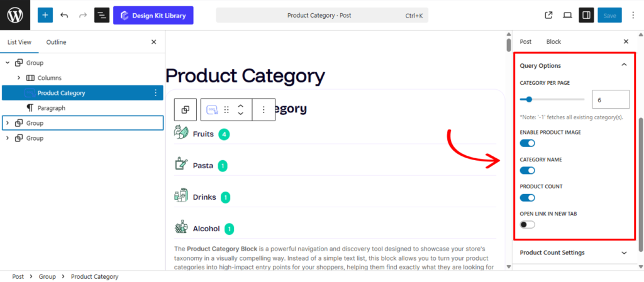This screenshot has height=282, width=644.
Task: Switch to the Outline tab
Action: coord(56,42)
